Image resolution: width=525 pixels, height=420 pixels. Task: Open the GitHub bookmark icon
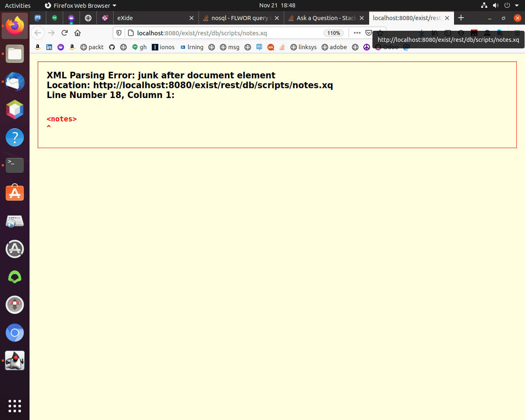(112, 47)
